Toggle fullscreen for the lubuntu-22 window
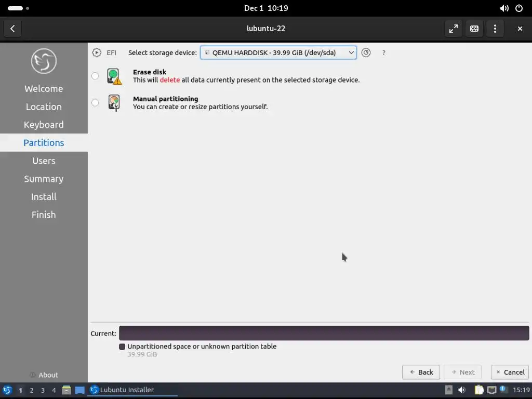The image size is (532, 399). point(453,29)
